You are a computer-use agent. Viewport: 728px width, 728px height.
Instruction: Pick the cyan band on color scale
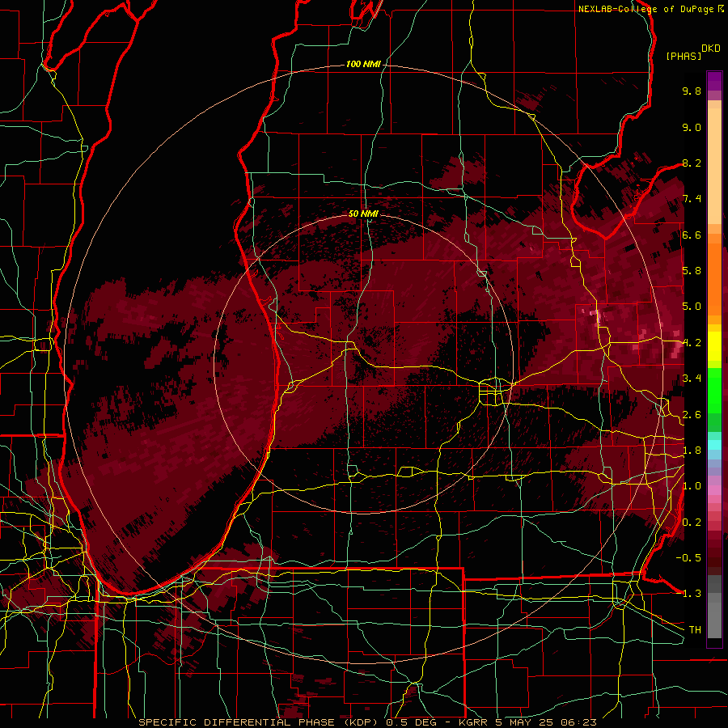point(714,445)
